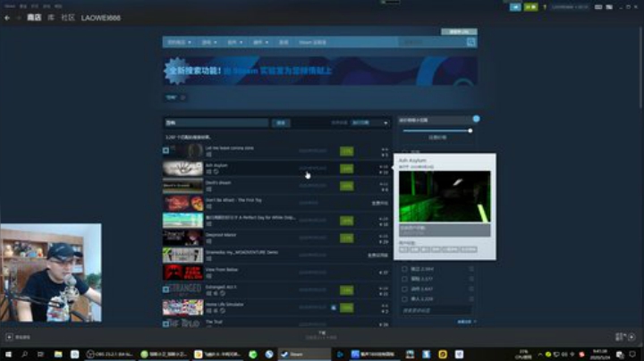Click the price range slider handle
Screen dimensions: 644x361
point(470,130)
